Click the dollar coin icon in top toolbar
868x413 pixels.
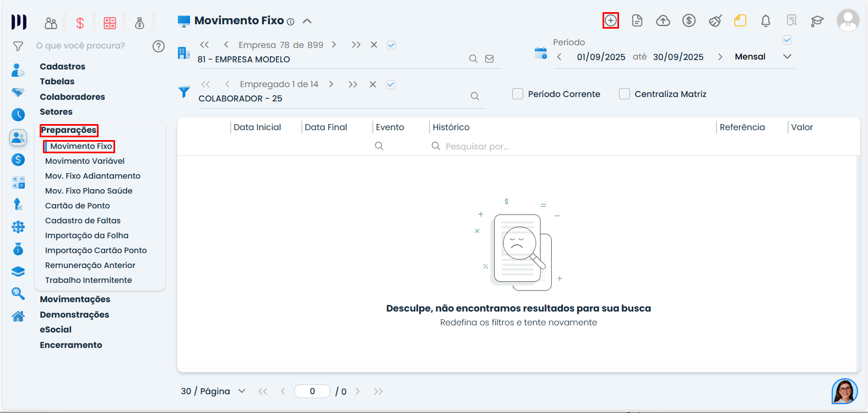coord(688,21)
